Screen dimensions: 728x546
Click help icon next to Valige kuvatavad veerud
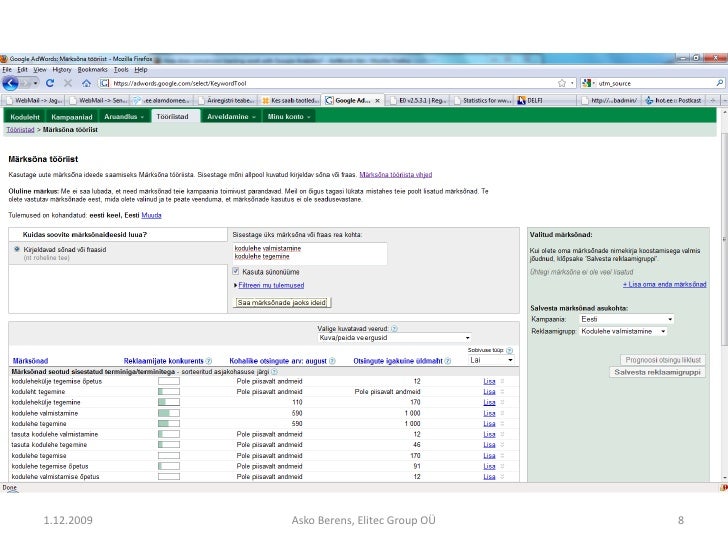coord(394,327)
